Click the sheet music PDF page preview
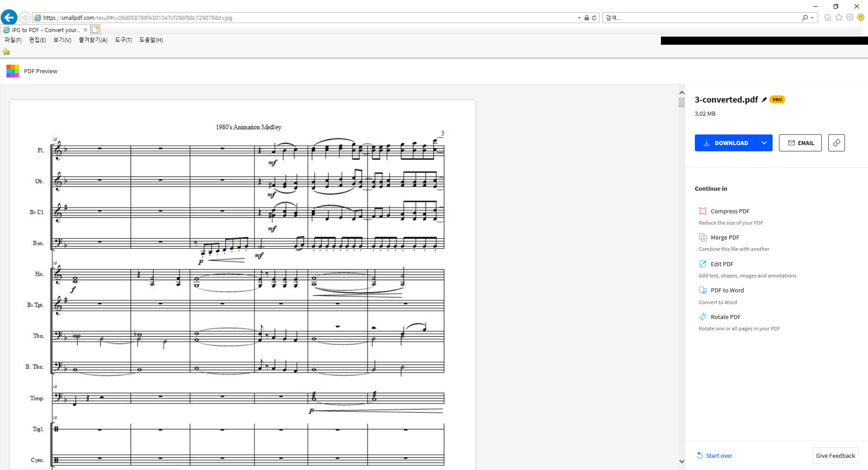This screenshot has width=868, height=470. coord(242,285)
